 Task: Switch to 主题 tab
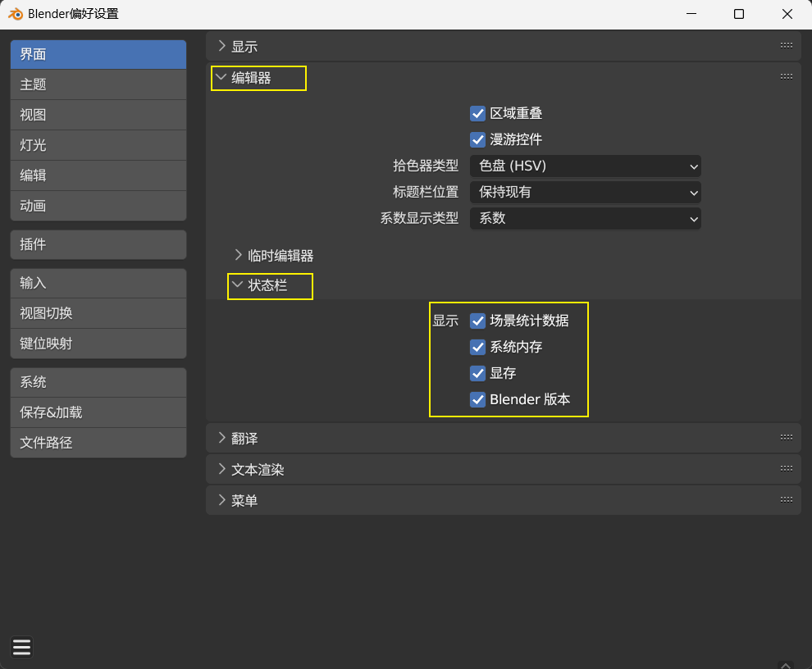click(98, 84)
